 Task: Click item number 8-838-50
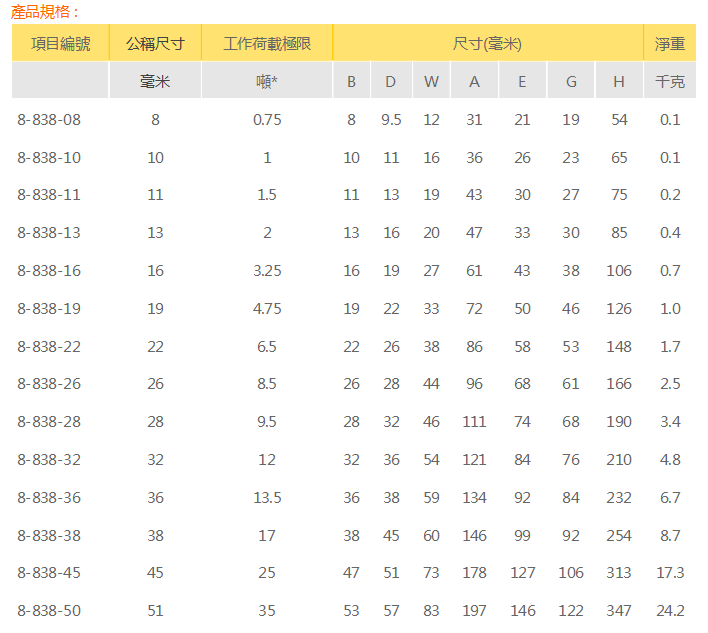click(49, 611)
